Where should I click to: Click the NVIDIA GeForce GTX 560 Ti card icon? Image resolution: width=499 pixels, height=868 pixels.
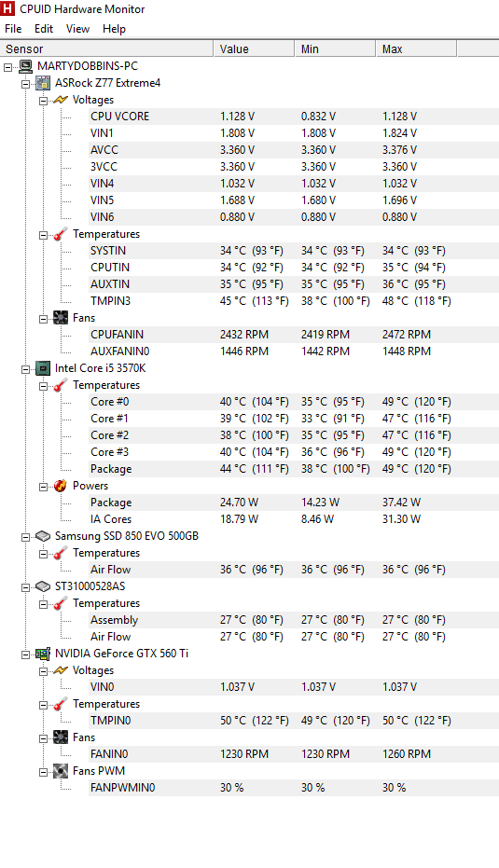43,654
